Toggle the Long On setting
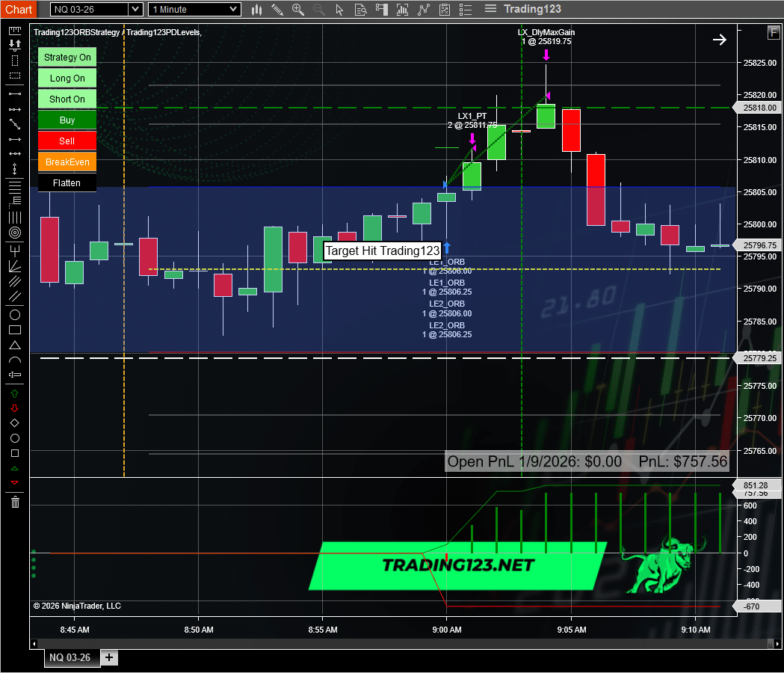Screen dimensions: 784x673 point(67,78)
